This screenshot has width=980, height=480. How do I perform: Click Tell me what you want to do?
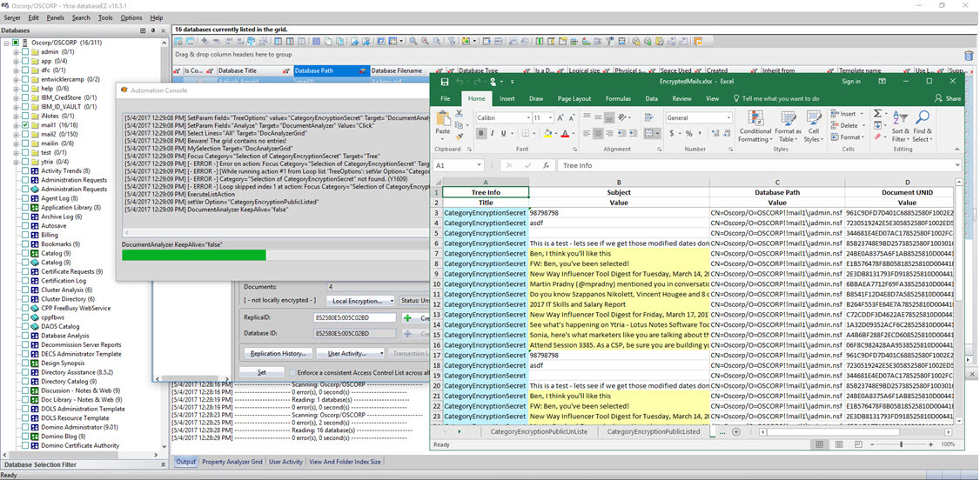775,98
